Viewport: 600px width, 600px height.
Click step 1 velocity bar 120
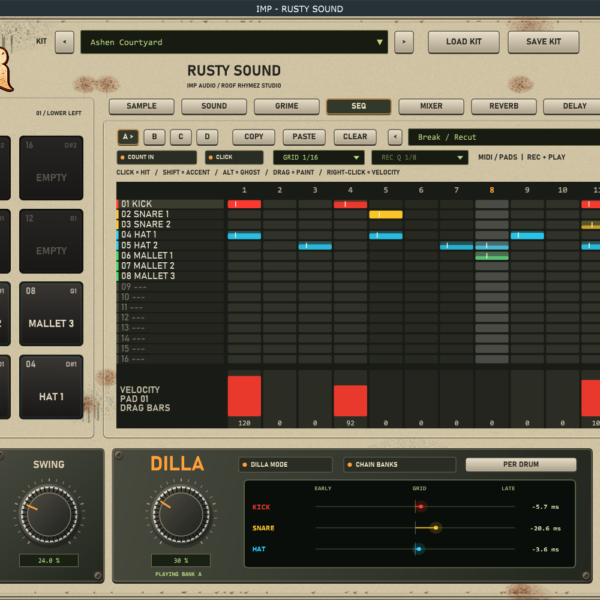coord(244,396)
